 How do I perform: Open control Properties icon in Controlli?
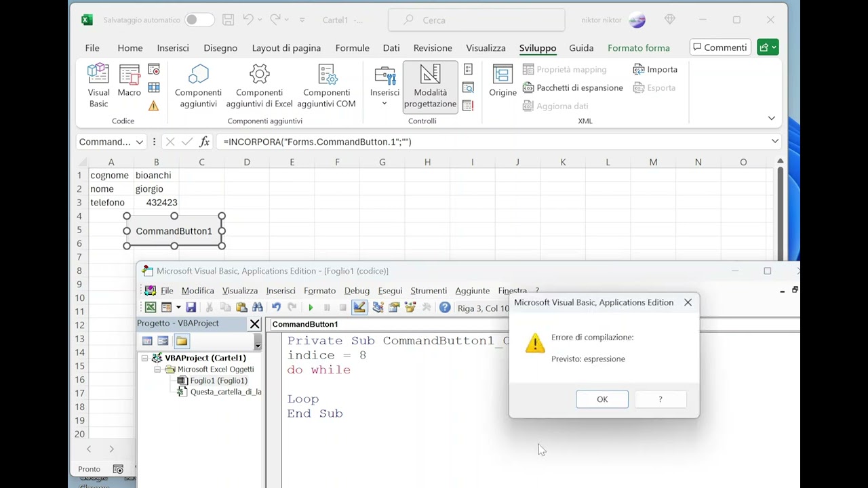[468, 70]
